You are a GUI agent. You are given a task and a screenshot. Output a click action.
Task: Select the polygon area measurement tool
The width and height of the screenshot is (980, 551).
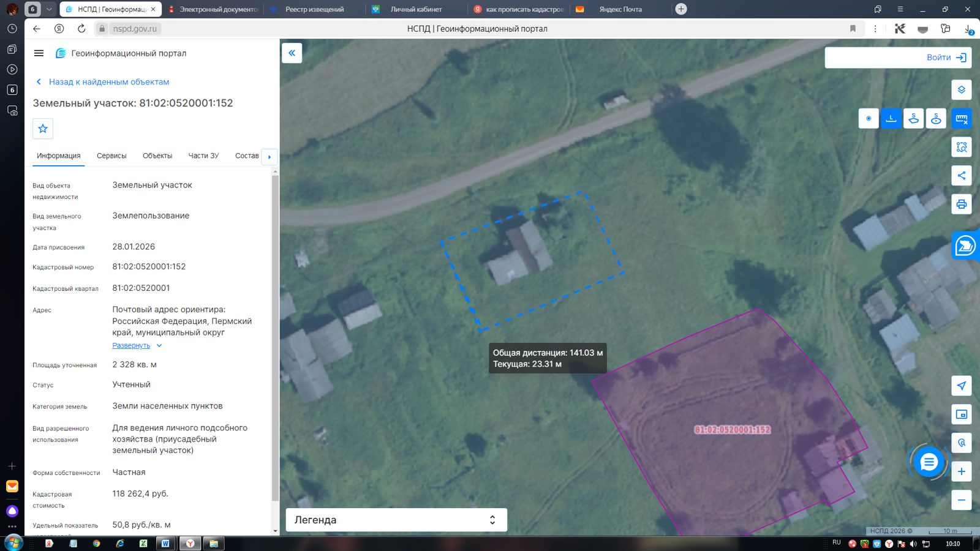click(x=914, y=119)
